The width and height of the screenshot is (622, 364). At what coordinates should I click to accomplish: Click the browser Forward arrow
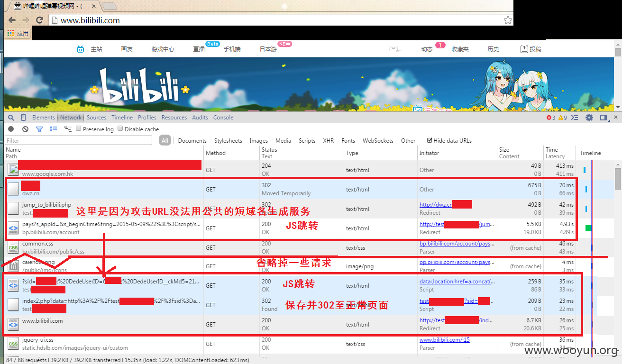tap(26, 20)
